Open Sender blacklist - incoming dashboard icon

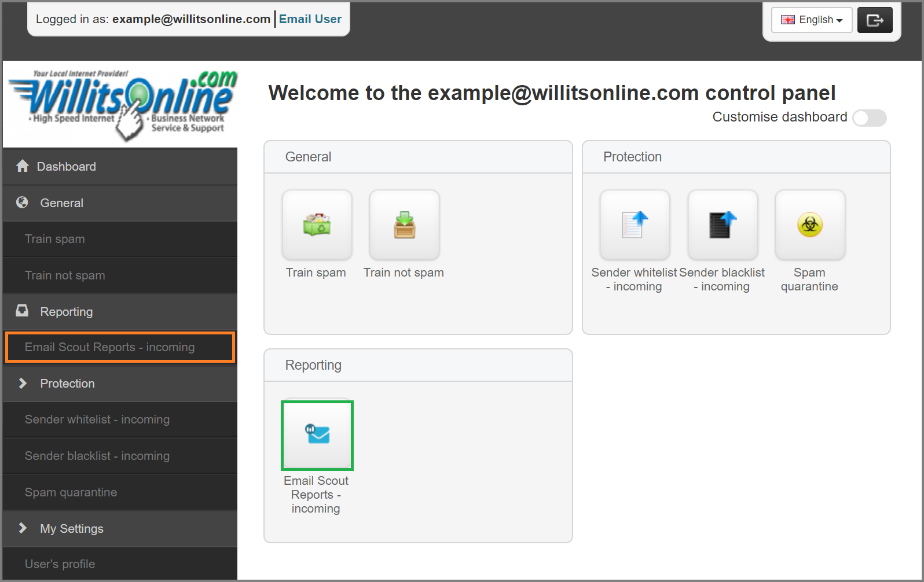(723, 224)
